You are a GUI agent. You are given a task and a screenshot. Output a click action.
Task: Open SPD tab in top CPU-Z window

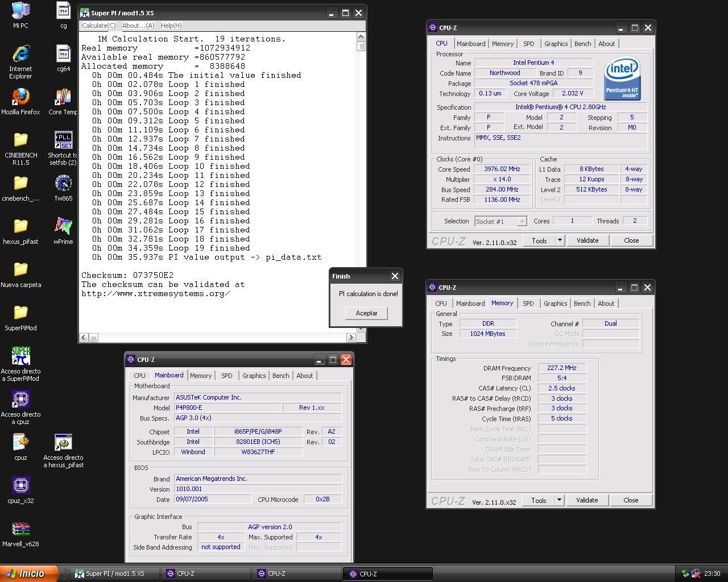[529, 44]
